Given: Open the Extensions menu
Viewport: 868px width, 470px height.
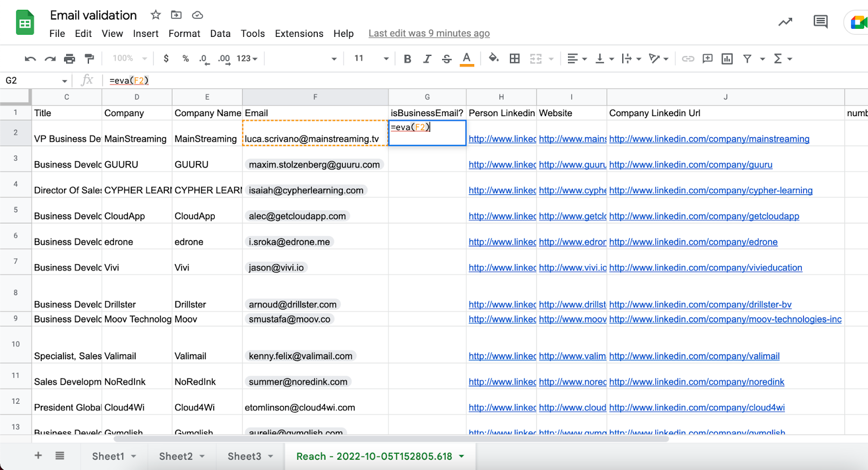Looking at the screenshot, I should 299,34.
